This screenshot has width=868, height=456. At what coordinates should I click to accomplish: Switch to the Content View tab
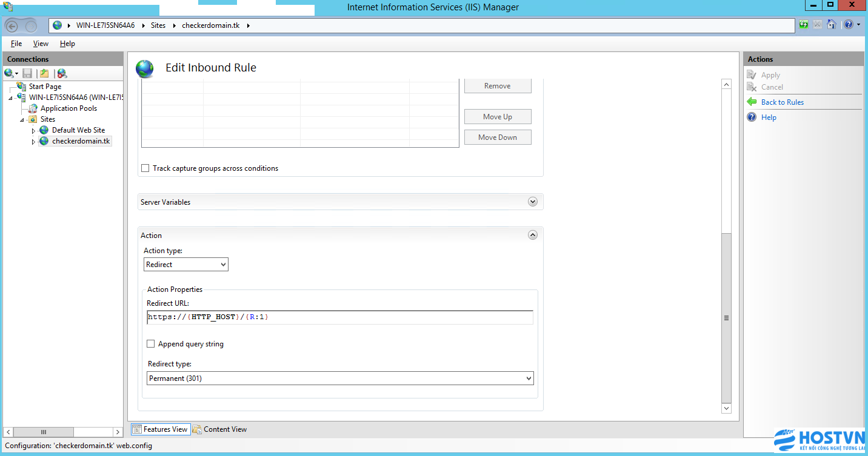point(219,429)
